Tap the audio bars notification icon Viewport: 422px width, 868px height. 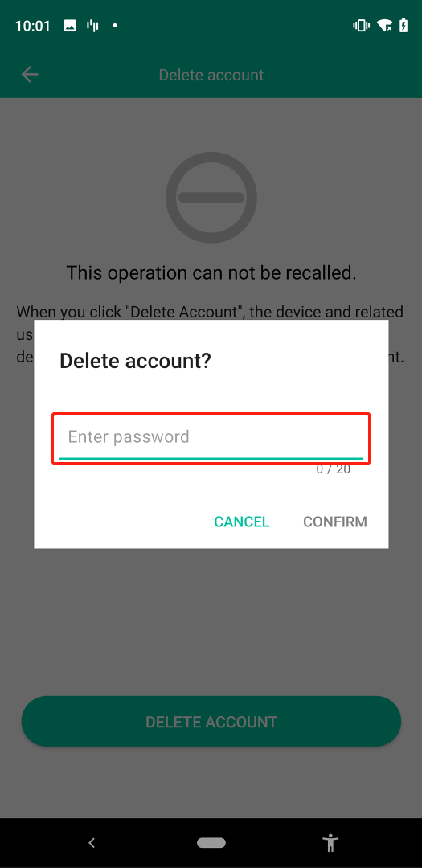click(92, 26)
